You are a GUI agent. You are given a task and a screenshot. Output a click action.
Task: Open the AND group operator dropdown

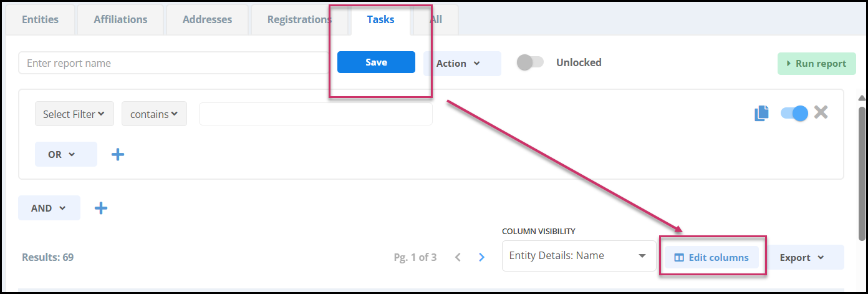point(49,208)
